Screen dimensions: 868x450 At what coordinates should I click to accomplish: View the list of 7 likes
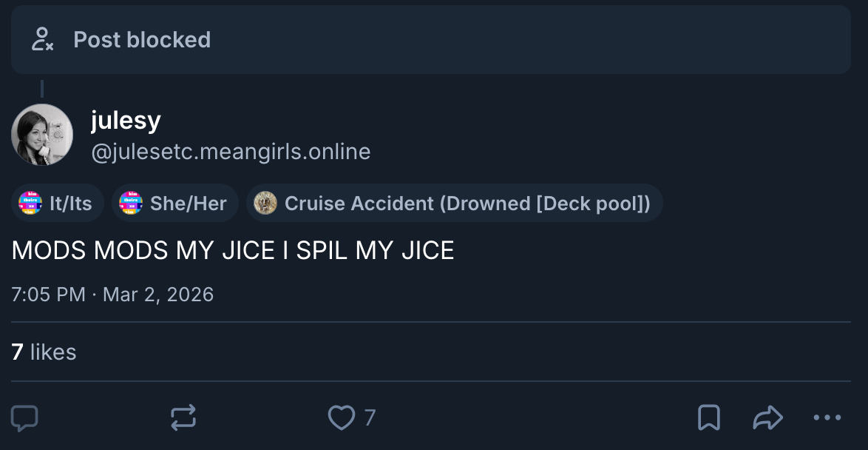click(x=44, y=352)
